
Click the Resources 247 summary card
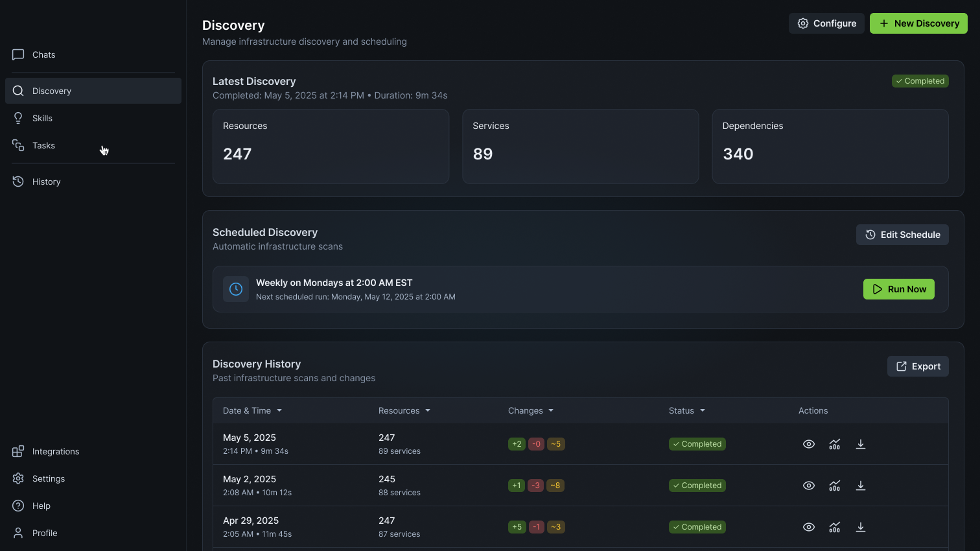pos(331,147)
